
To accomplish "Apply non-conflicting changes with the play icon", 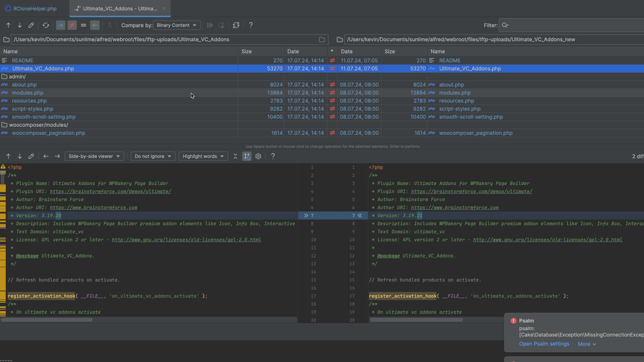I will click(210, 25).
